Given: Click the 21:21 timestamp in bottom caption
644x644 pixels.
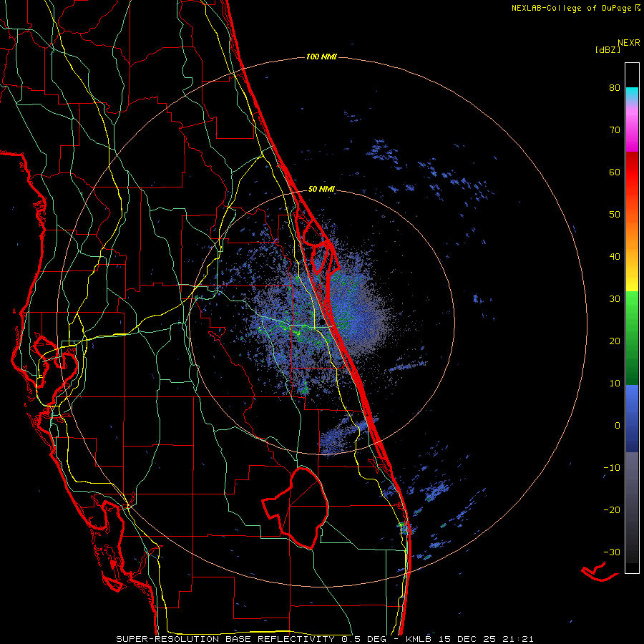Looking at the screenshot, I should click(519, 639).
